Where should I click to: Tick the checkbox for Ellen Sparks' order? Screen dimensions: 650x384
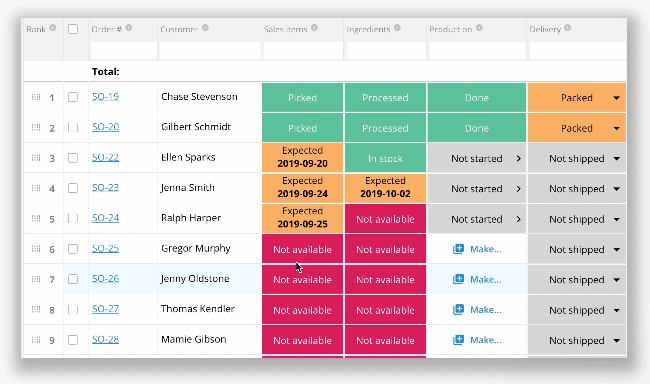73,158
